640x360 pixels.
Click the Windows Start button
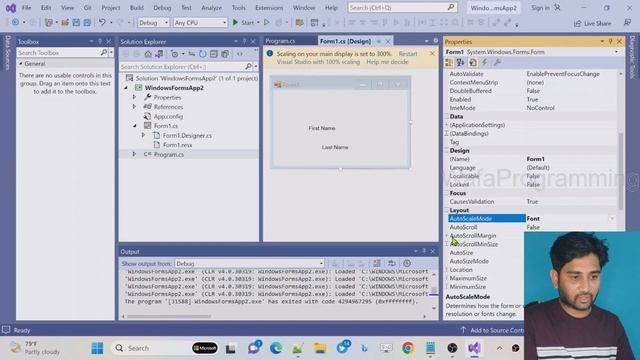[97, 348]
